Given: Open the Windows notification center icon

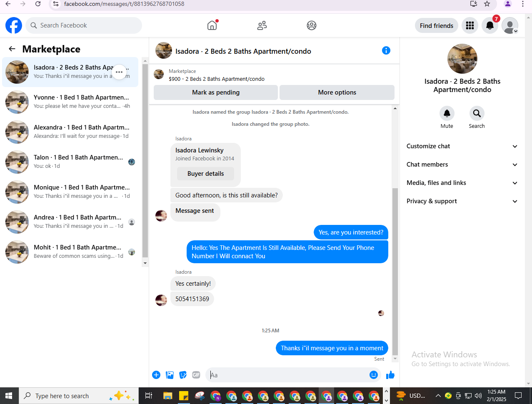Looking at the screenshot, I should pos(518,396).
